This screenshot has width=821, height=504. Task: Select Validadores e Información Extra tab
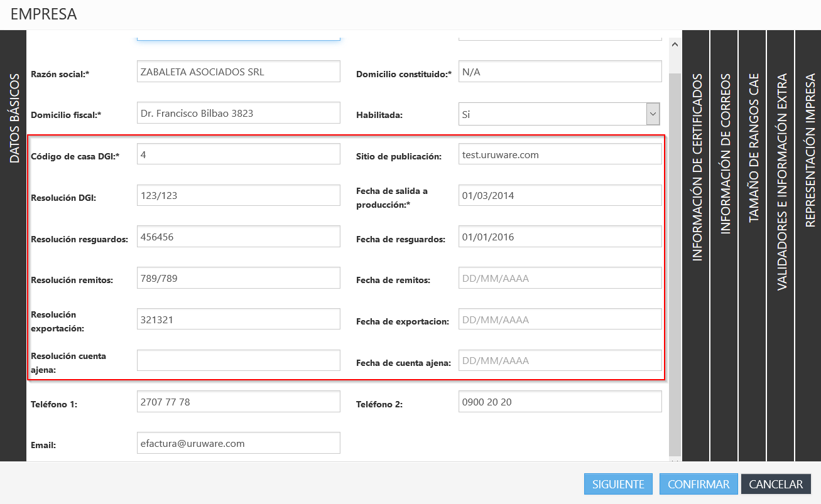click(781, 182)
